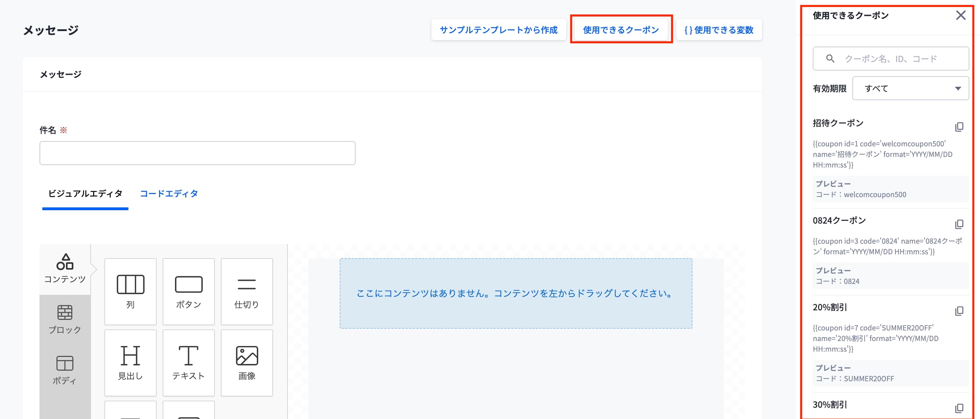Close the 使用できるクーポン panel
This screenshot has height=419, width=980.
(961, 16)
